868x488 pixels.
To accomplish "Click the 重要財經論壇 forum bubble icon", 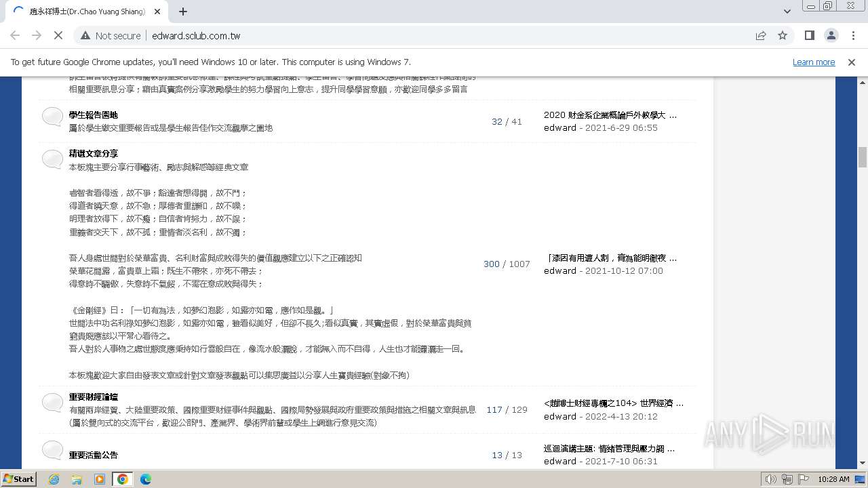I will coord(52,403).
